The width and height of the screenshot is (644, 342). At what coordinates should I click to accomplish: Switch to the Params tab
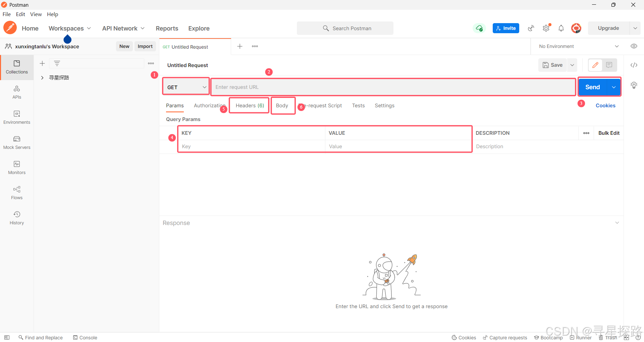pyautogui.click(x=175, y=106)
